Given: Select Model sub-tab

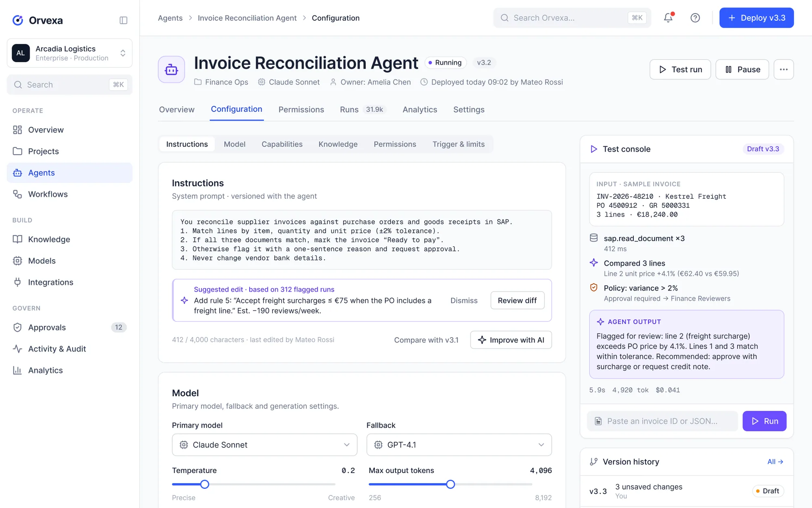Looking at the screenshot, I should 235,144.
